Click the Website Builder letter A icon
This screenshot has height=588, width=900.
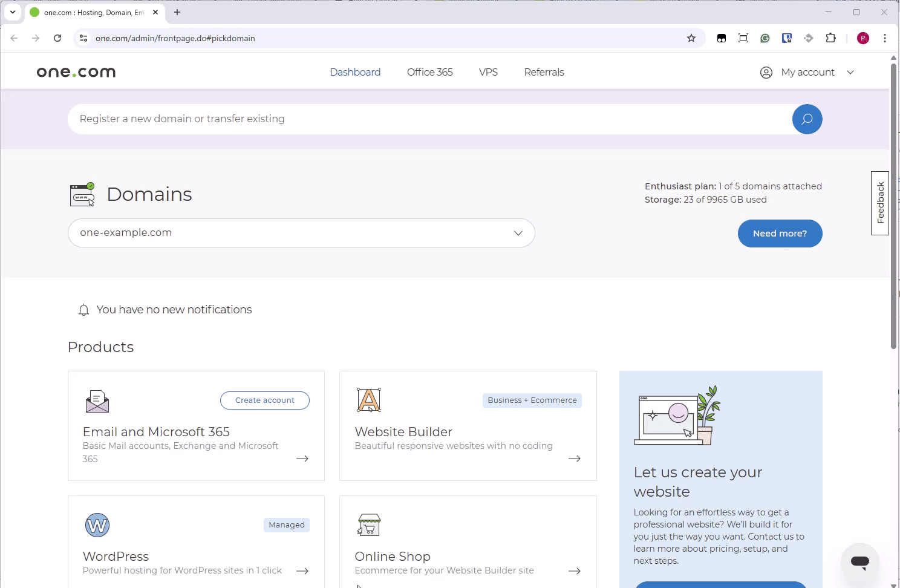[x=368, y=399]
